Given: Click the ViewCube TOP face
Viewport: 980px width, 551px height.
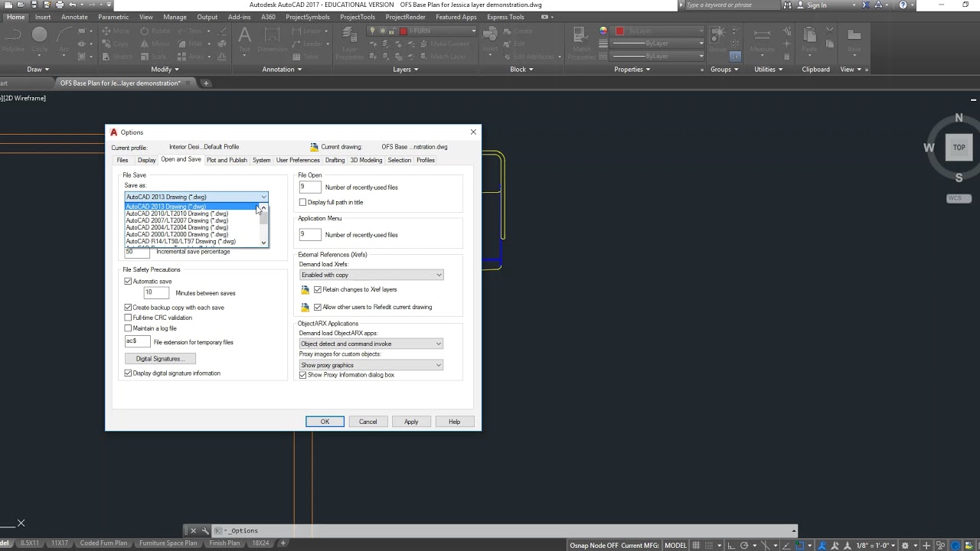Looking at the screenshot, I should (959, 148).
